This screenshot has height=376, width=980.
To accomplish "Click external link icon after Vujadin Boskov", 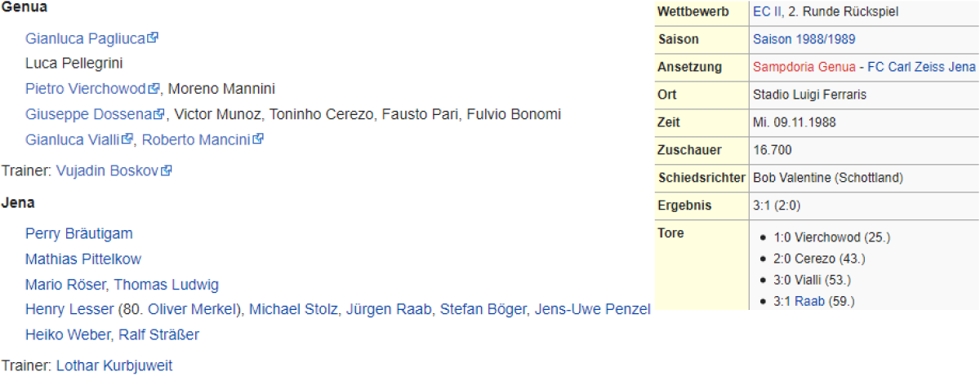I will click(167, 170).
